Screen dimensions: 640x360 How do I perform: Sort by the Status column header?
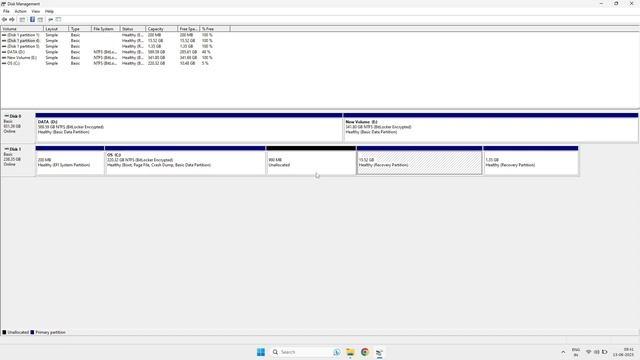133,29
